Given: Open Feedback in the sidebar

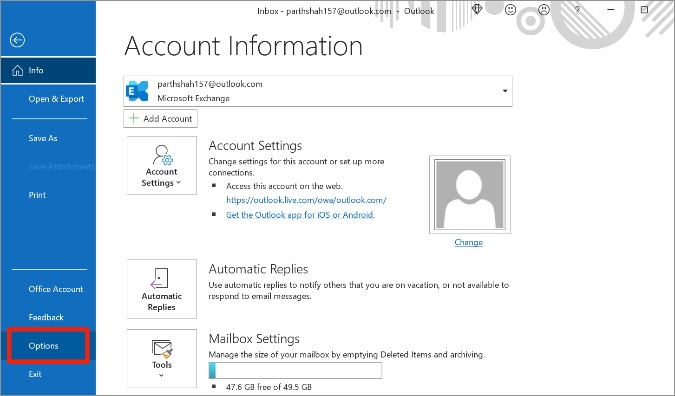Looking at the screenshot, I should coord(46,317).
